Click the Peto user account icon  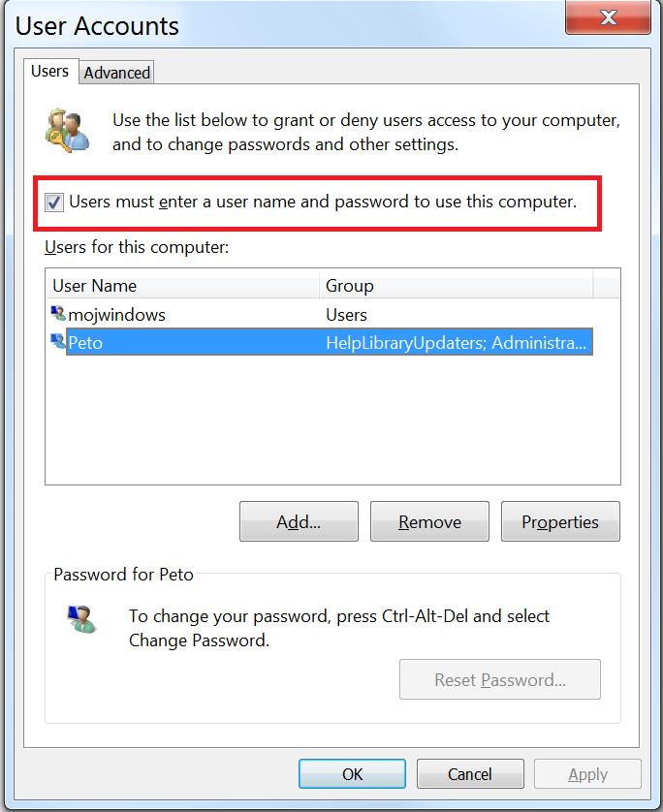58,341
